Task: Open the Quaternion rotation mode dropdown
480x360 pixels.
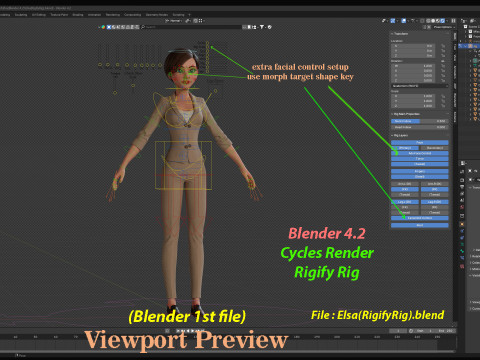Action: click(x=420, y=86)
